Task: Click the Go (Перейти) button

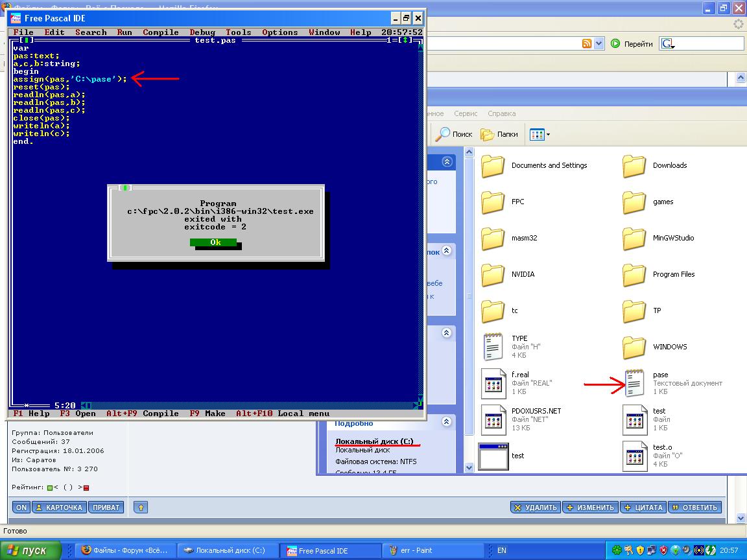Action: point(632,44)
